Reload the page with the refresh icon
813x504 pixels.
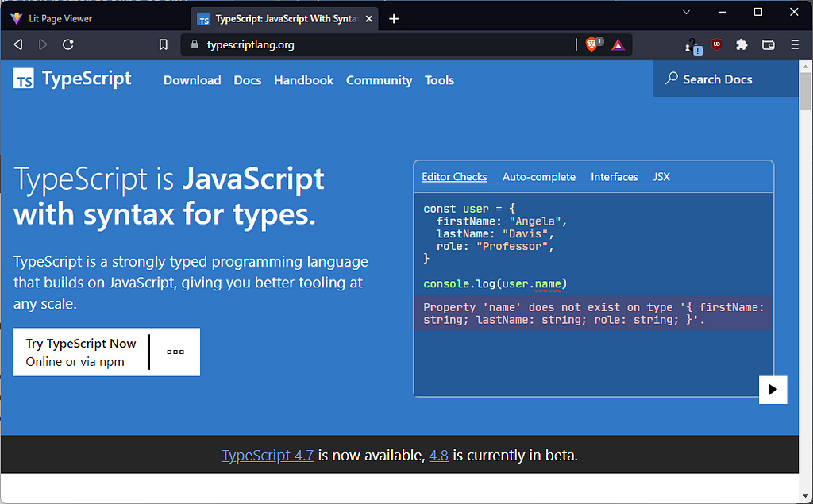click(68, 44)
